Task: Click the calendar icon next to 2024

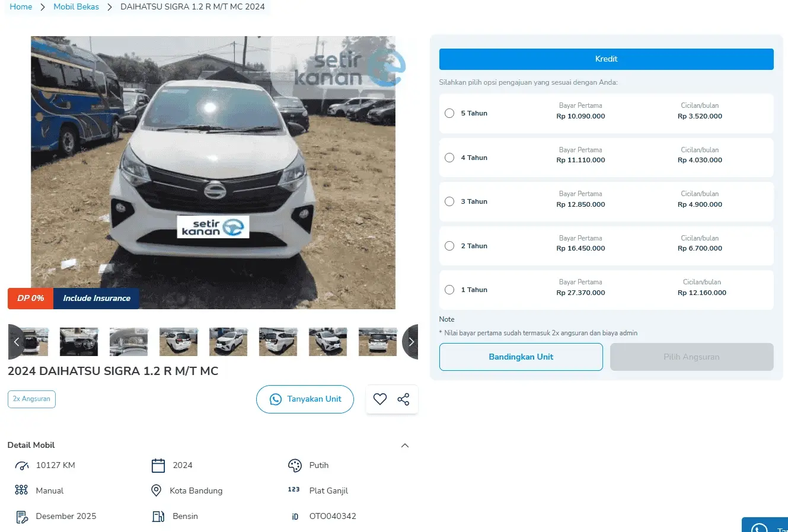Action: [158, 466]
